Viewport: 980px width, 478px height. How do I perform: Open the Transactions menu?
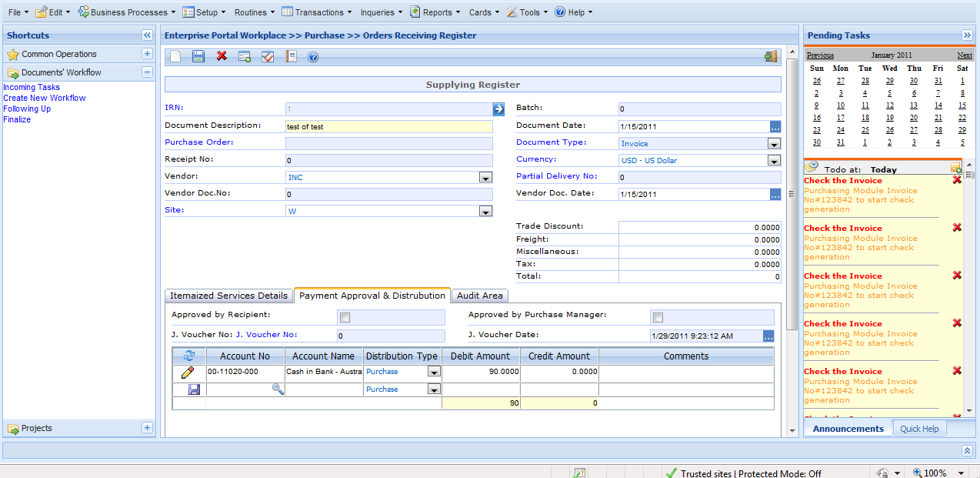click(x=317, y=12)
